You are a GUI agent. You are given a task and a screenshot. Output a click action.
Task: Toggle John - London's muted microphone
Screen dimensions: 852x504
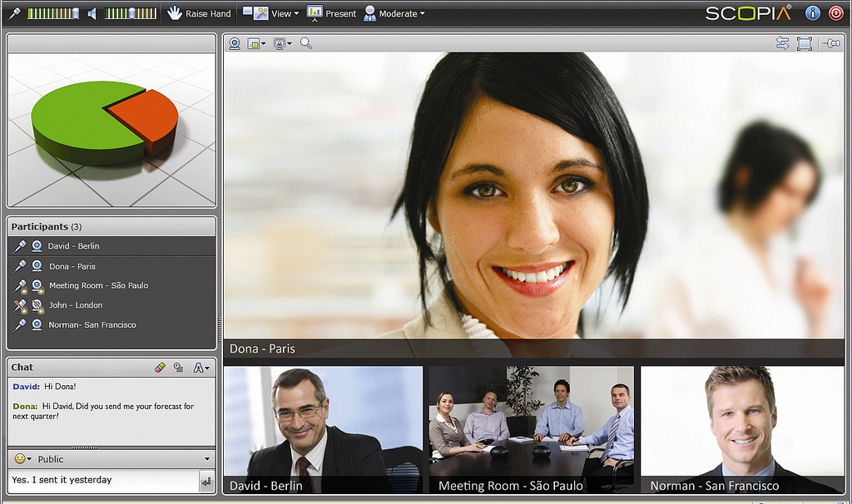pos(21,305)
